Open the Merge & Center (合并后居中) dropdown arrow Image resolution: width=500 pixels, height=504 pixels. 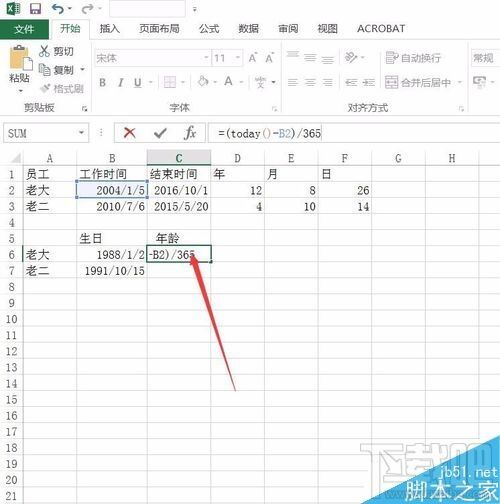(x=460, y=82)
